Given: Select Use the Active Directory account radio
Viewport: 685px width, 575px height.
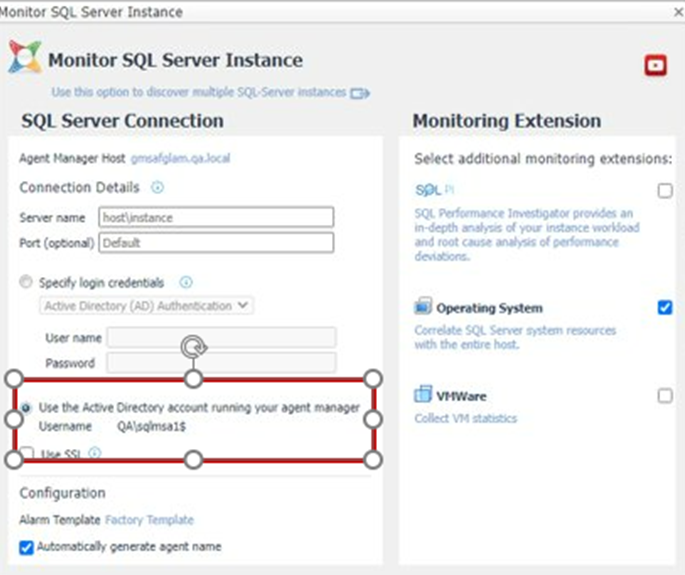Looking at the screenshot, I should coord(26,408).
